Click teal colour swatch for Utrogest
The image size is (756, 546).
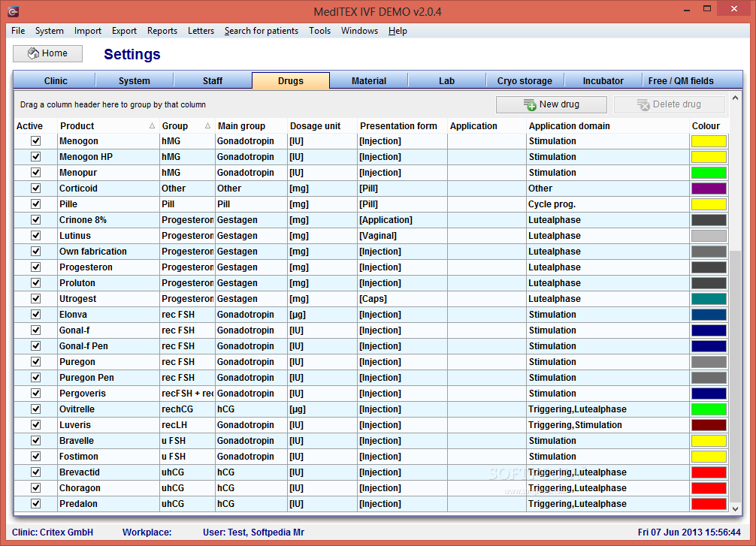[x=709, y=298]
